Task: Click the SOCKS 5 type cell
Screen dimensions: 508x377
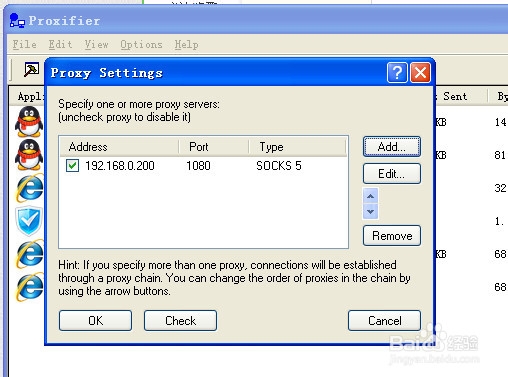Action: pos(279,166)
